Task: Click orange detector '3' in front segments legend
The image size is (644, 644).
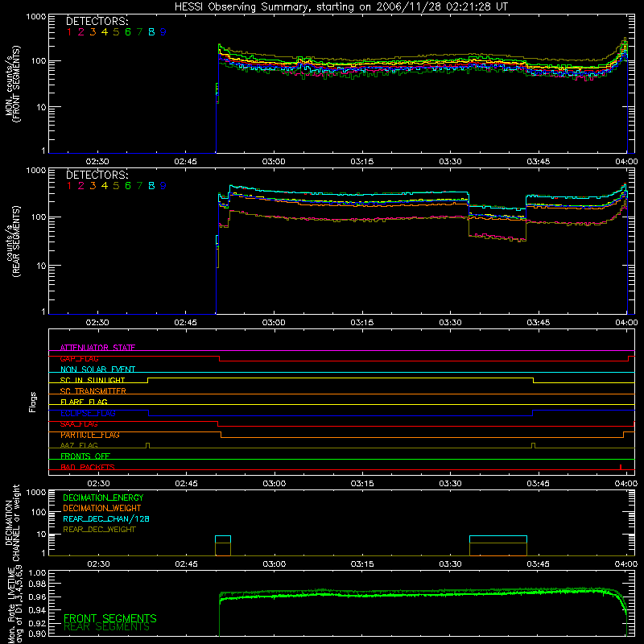Action: (93, 32)
